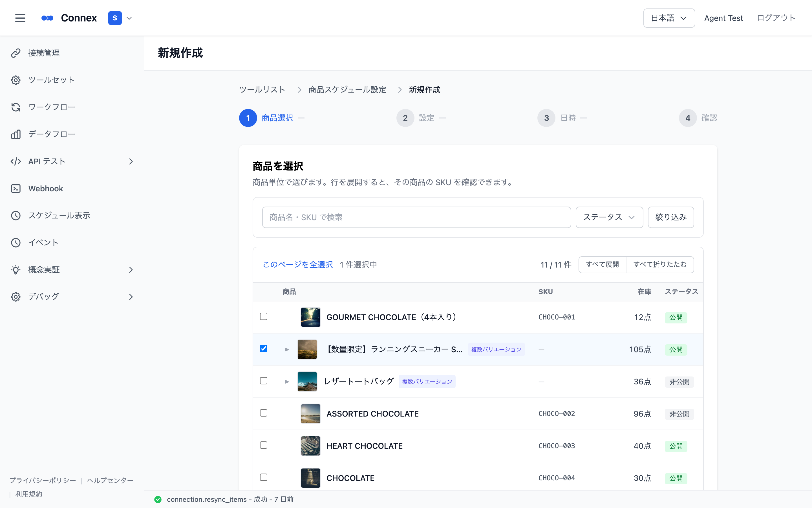Click このページを全選択 link

(298, 265)
